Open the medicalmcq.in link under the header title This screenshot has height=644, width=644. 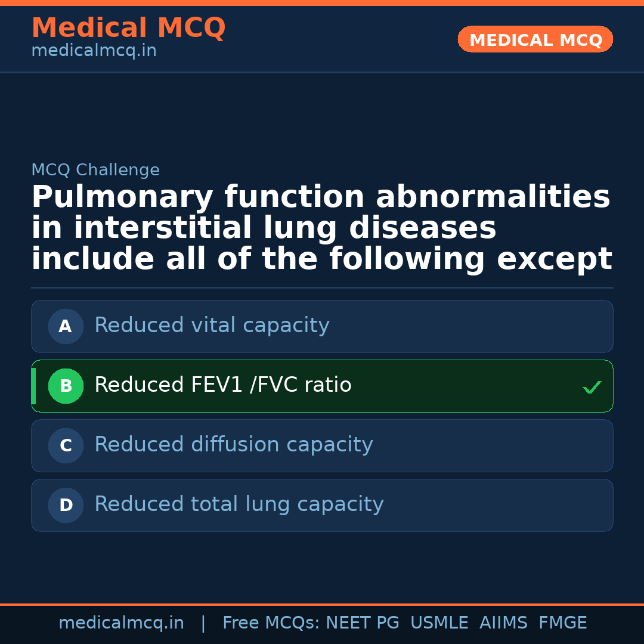click(x=94, y=51)
